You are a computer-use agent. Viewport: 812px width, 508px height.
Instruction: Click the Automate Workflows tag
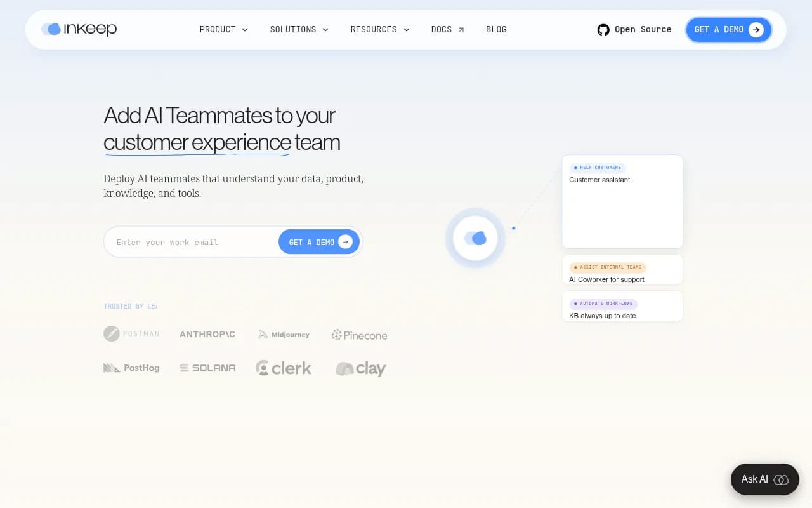[x=603, y=304]
